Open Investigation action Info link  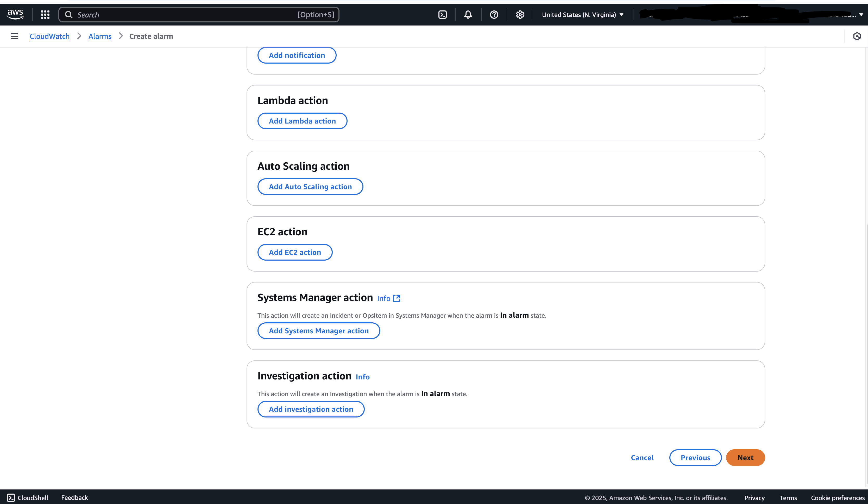point(362,377)
